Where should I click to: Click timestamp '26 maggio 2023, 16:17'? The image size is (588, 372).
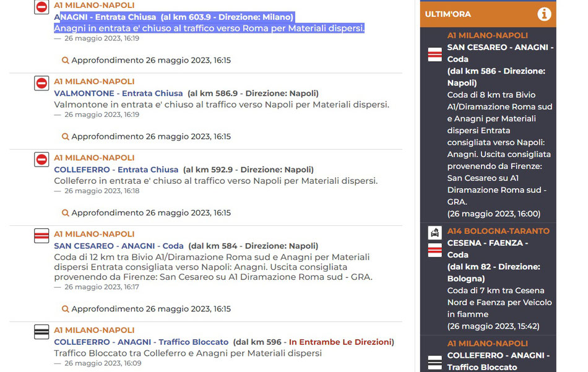pyautogui.click(x=102, y=287)
